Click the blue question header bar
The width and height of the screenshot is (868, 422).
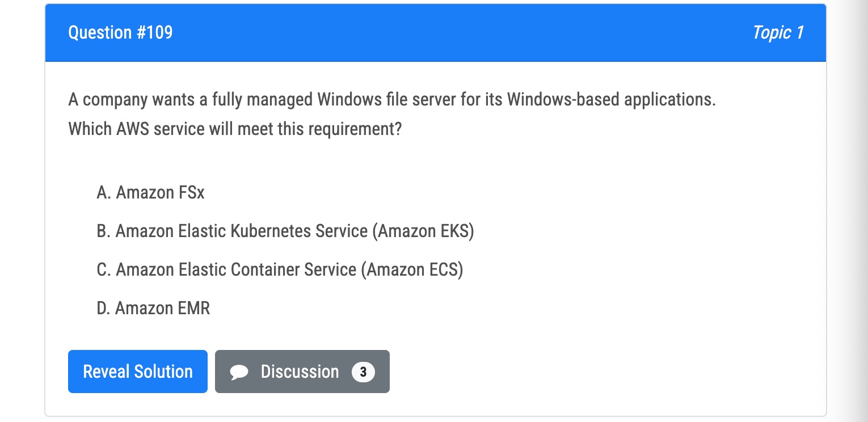436,33
